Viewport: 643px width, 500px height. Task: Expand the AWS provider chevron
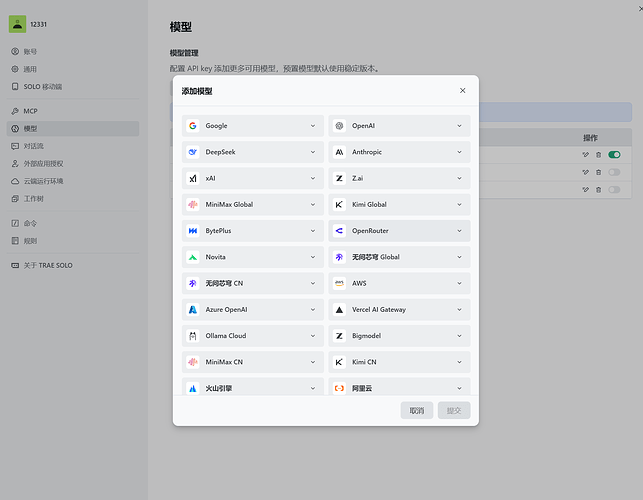click(x=459, y=283)
